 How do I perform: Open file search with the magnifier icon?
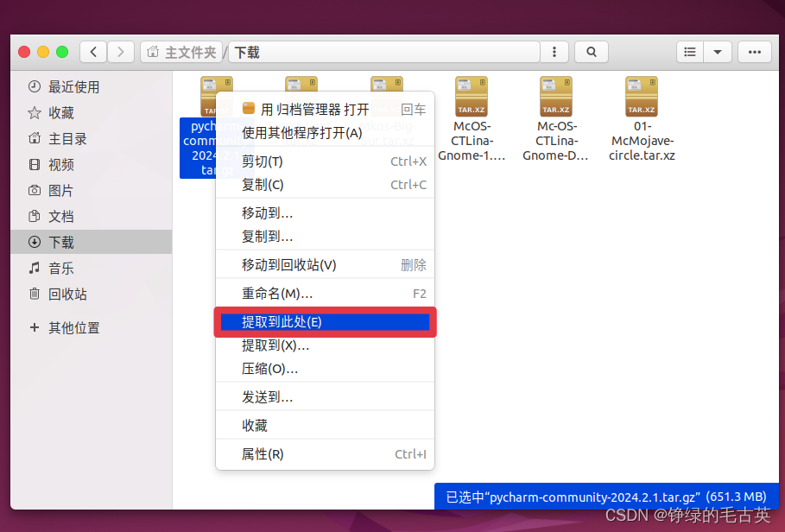(592, 52)
